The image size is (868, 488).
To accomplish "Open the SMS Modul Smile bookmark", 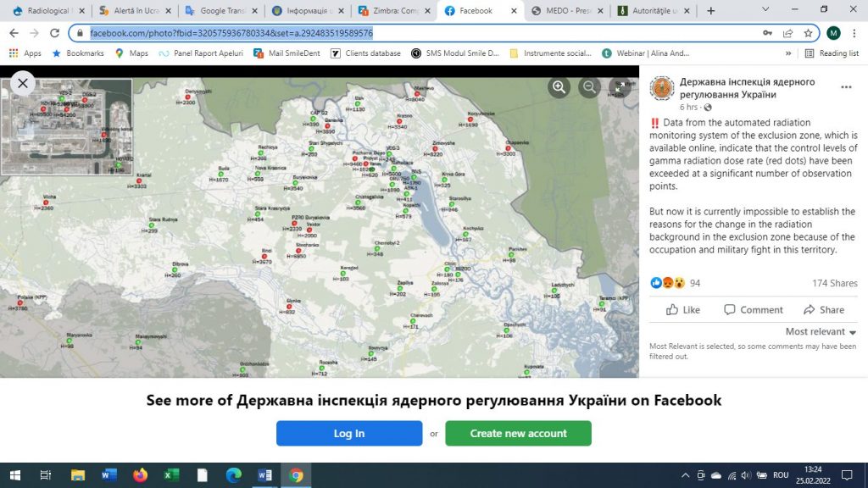I will point(455,53).
